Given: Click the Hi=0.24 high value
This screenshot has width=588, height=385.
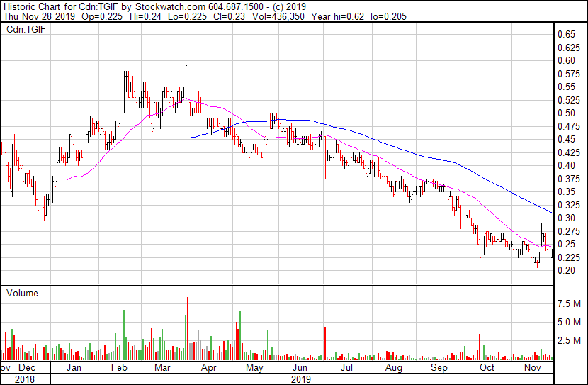Looking at the screenshot, I should point(145,16).
